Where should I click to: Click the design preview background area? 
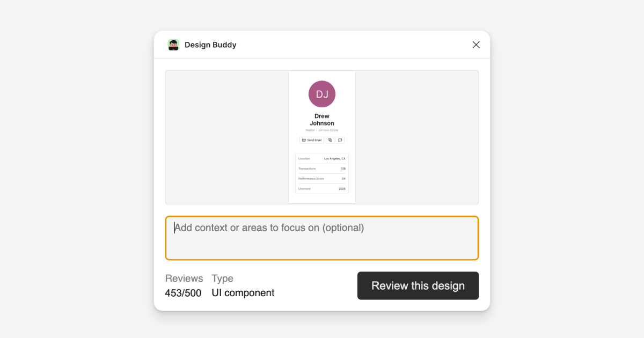[225, 137]
